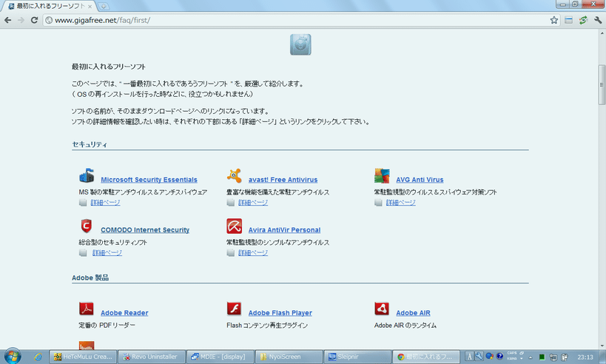Click the page icon under the avast! description
The image size is (606, 364).
tap(231, 203)
